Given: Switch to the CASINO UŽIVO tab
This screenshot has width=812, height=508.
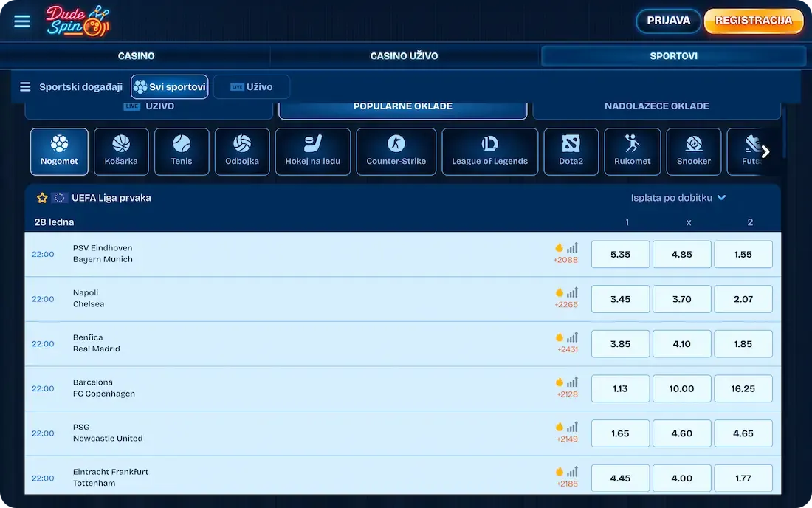Looking at the screenshot, I should 404,56.
